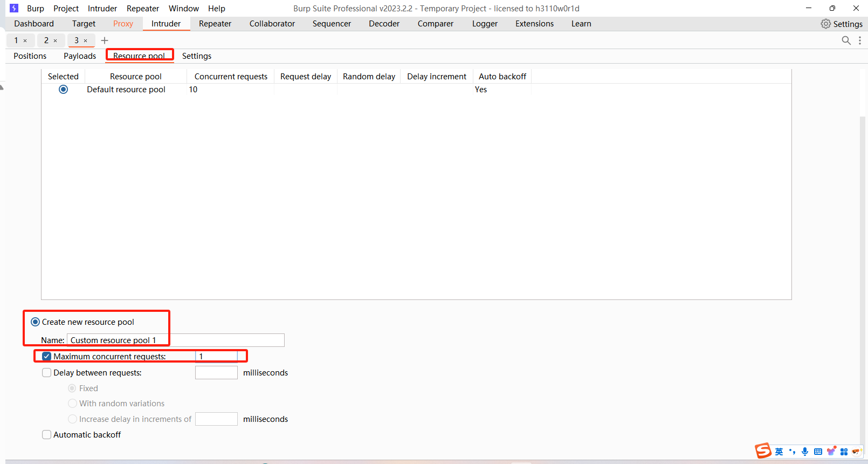Toggle Sogou punctuation mode icon
Viewport: 868px width, 464px height.
(792, 452)
